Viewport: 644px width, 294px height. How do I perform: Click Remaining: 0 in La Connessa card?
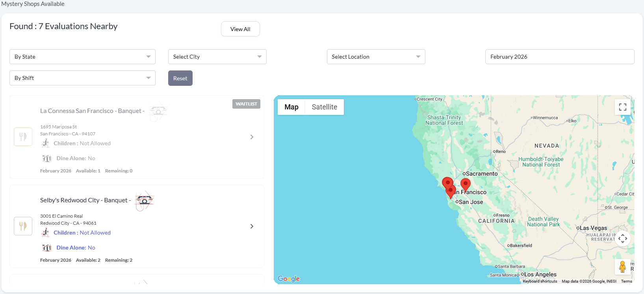119,171
